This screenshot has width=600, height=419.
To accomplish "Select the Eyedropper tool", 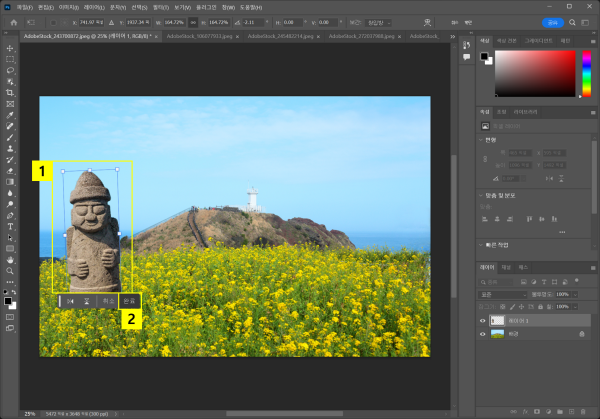I will click(9, 115).
